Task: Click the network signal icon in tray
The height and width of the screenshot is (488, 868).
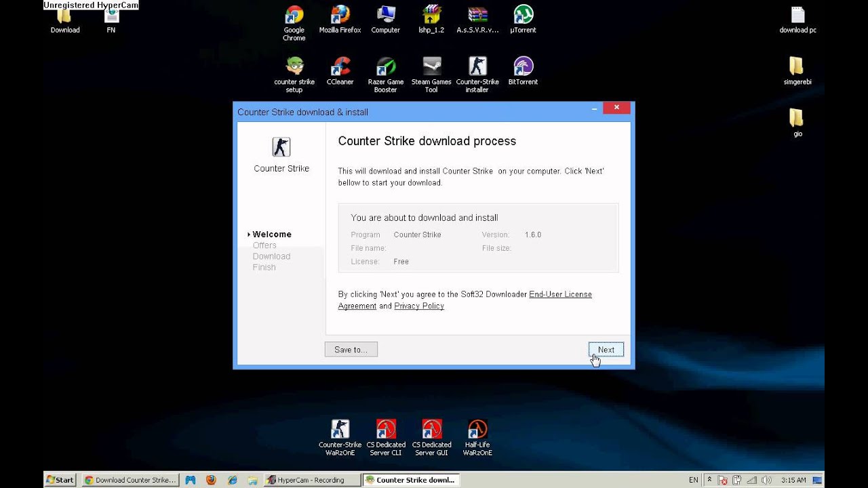Action: [x=751, y=480]
